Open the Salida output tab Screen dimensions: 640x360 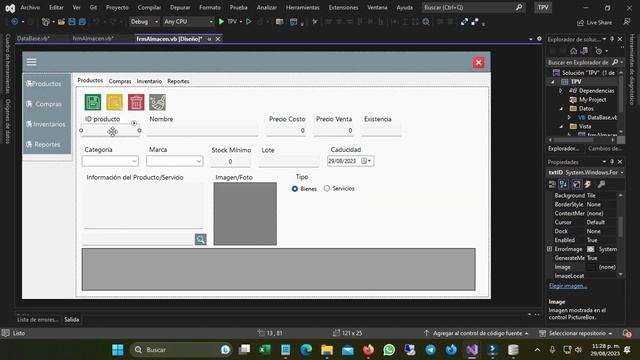pyautogui.click(x=72, y=320)
